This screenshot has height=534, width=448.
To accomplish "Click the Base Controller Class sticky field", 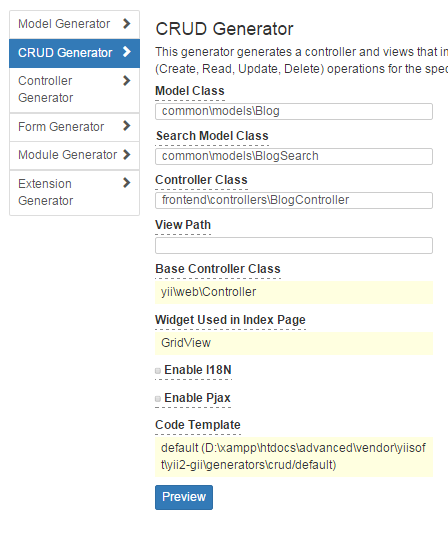I will [294, 292].
